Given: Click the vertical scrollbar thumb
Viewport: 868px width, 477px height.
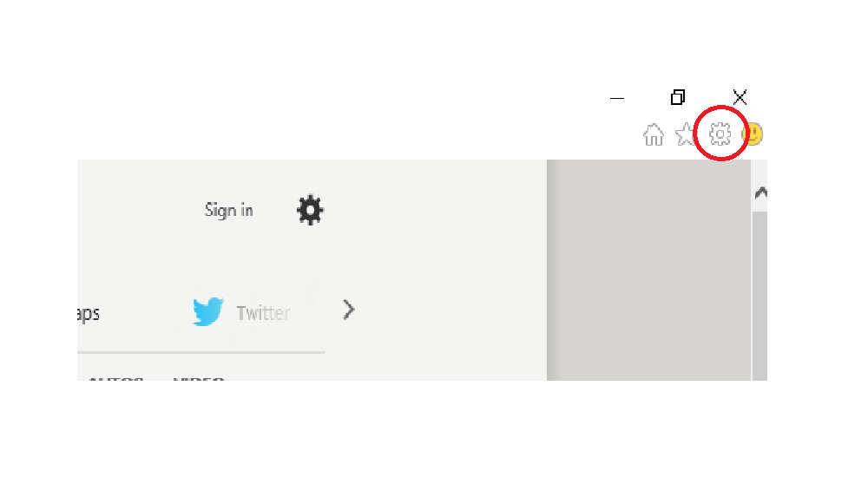Looking at the screenshot, I should point(760,296).
